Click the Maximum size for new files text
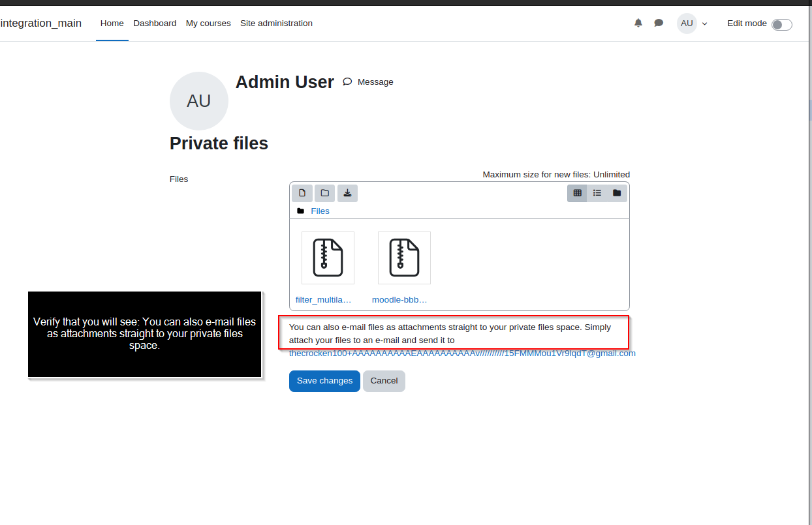 click(556, 175)
